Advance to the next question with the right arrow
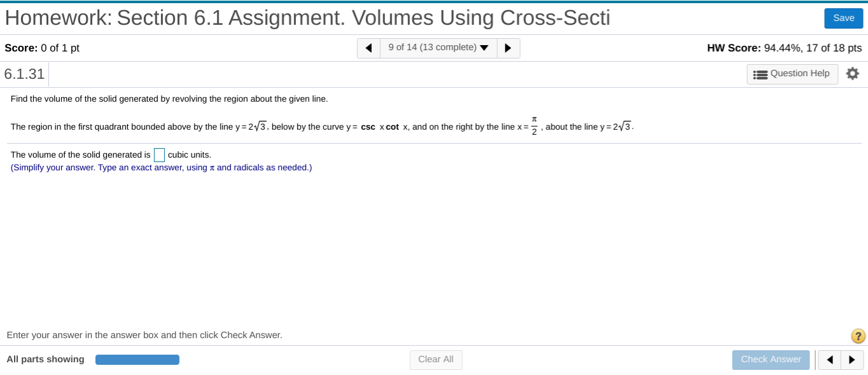The height and width of the screenshot is (375, 868). pos(507,48)
